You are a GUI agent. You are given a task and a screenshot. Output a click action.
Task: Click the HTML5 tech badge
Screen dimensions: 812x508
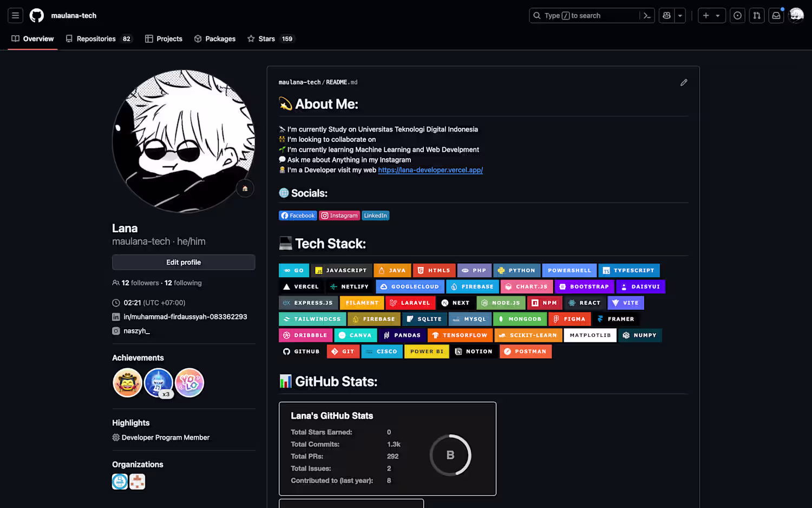coord(434,270)
